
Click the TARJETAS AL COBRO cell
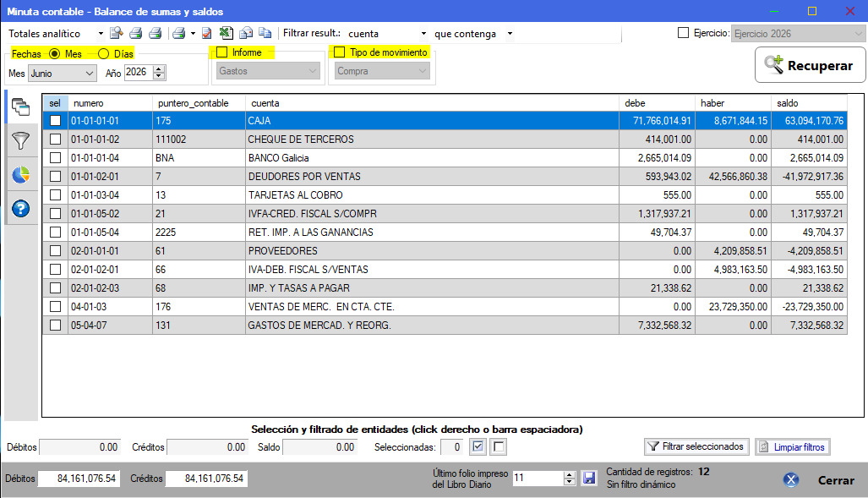pyautogui.click(x=432, y=195)
